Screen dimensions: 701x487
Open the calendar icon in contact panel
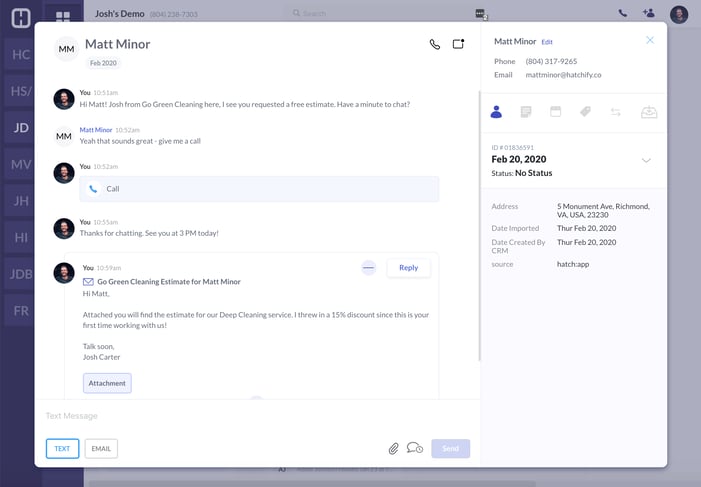coord(556,112)
